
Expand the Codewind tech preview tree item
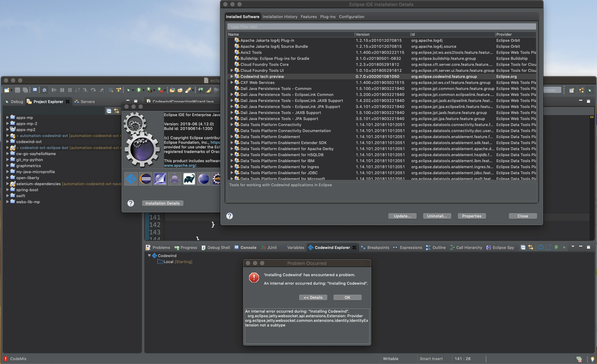pos(232,76)
